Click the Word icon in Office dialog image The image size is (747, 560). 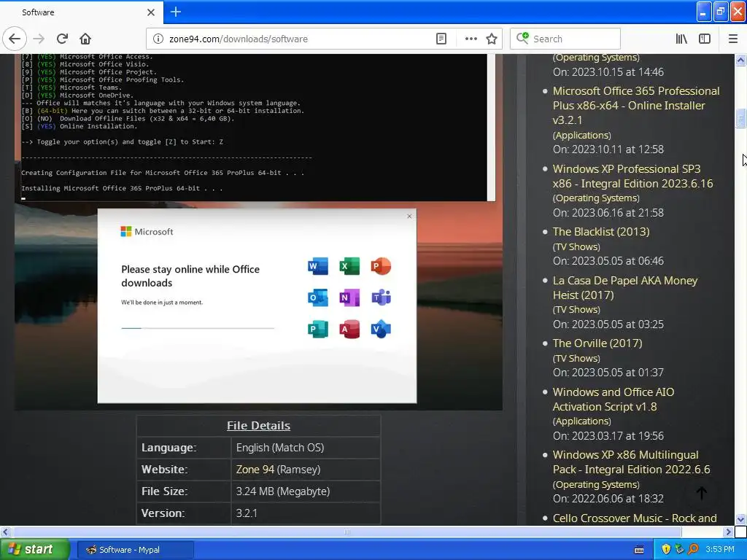[x=318, y=266]
